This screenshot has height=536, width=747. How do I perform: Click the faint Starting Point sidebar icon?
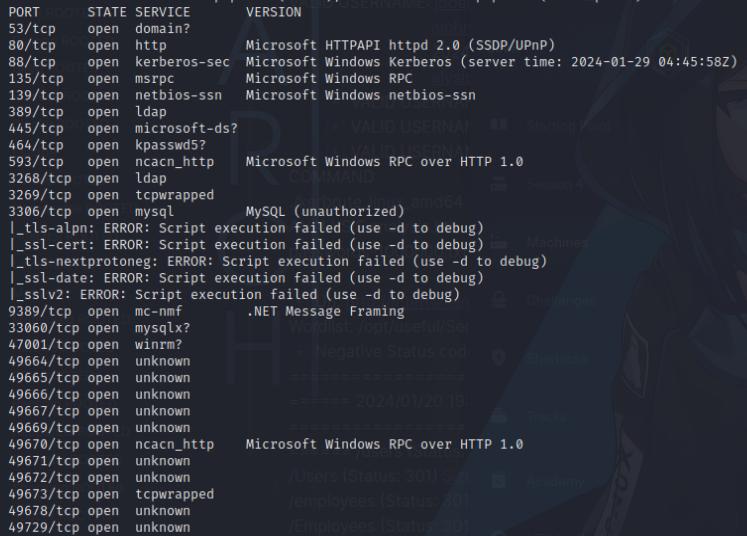point(499,124)
